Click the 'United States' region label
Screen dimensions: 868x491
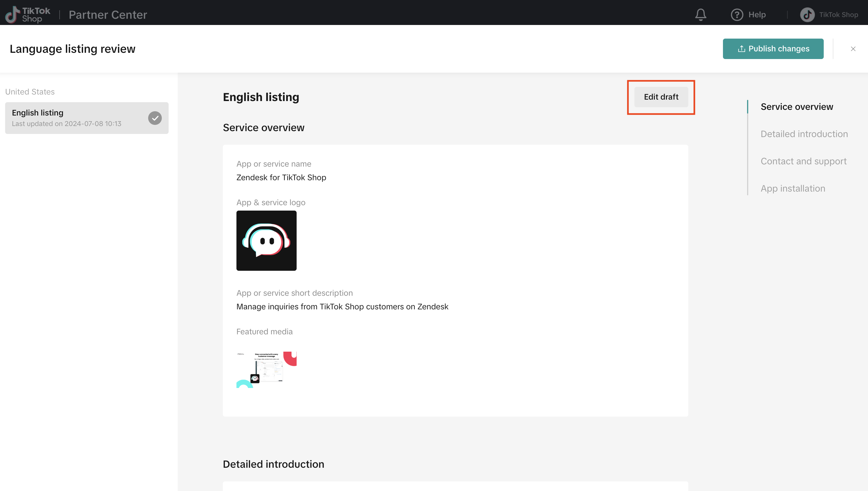(30, 92)
